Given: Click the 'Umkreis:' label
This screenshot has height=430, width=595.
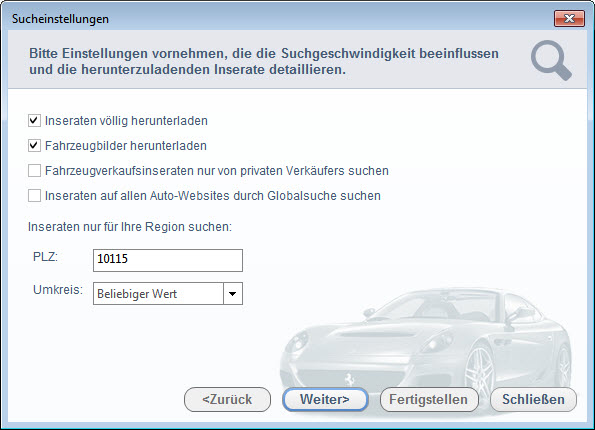Looking at the screenshot, I should coord(58,290).
